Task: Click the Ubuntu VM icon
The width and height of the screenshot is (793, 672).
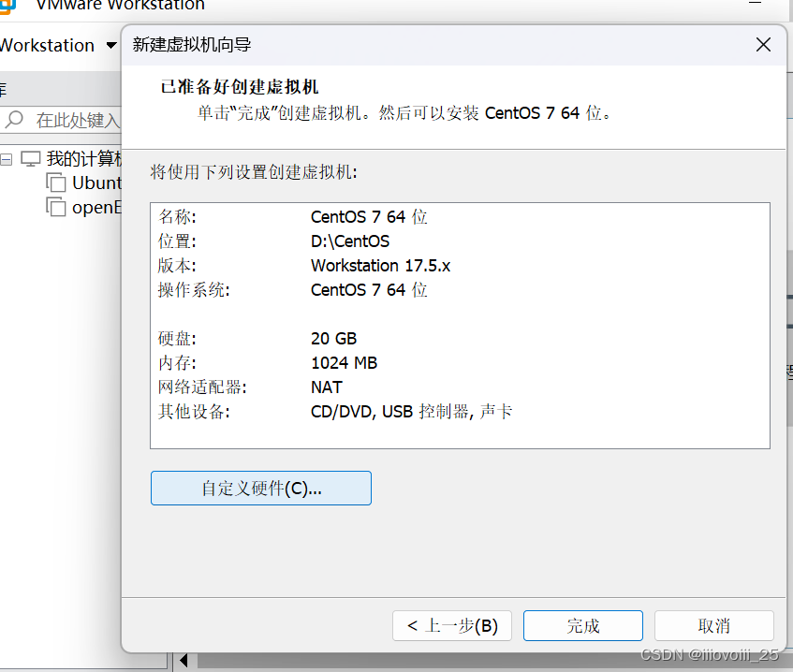Action: click(56, 183)
